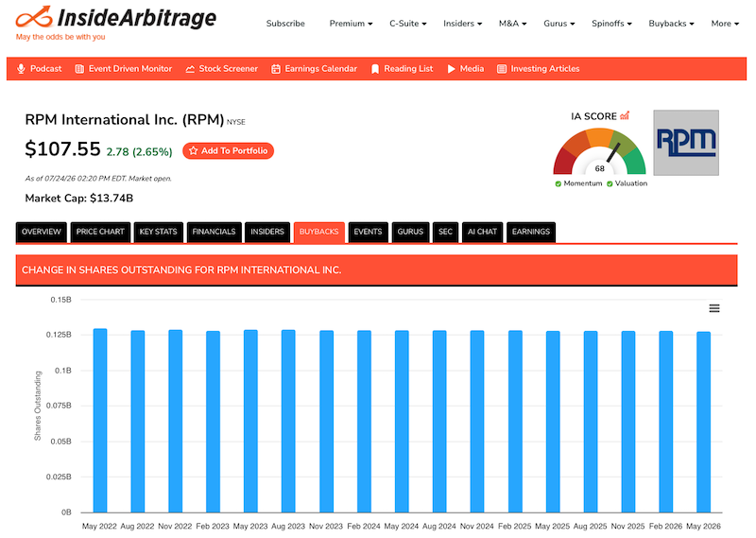
Task: Click the Media play icon
Action: tap(452, 69)
